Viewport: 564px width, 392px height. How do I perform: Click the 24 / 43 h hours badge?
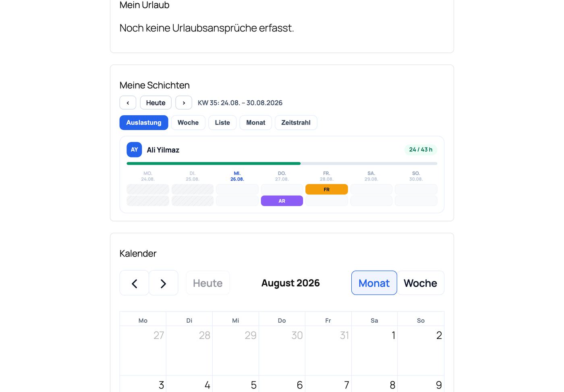pyautogui.click(x=421, y=149)
